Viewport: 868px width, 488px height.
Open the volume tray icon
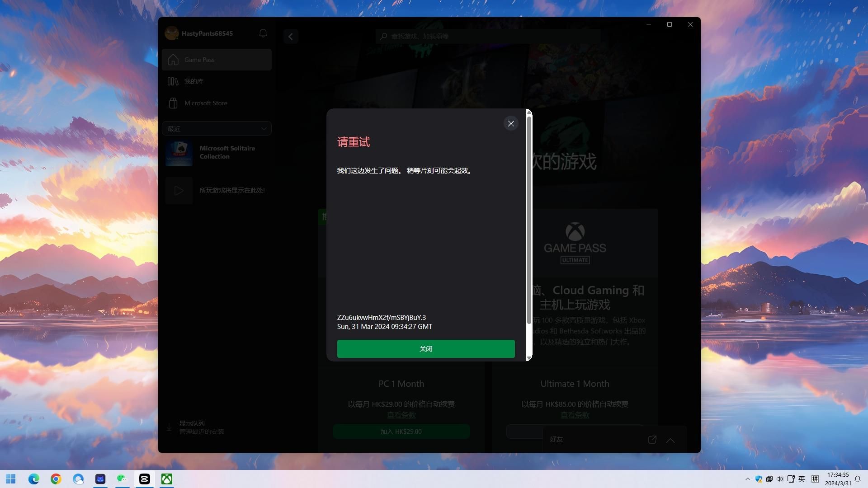780,479
